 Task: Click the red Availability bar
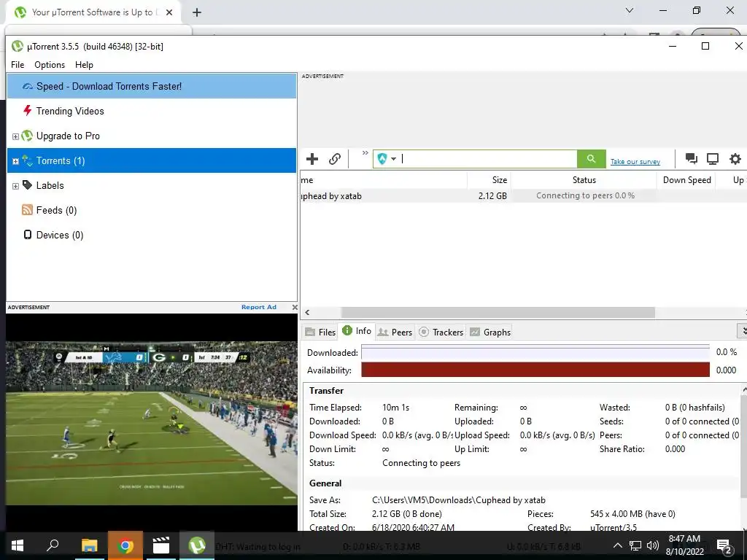[535, 370]
